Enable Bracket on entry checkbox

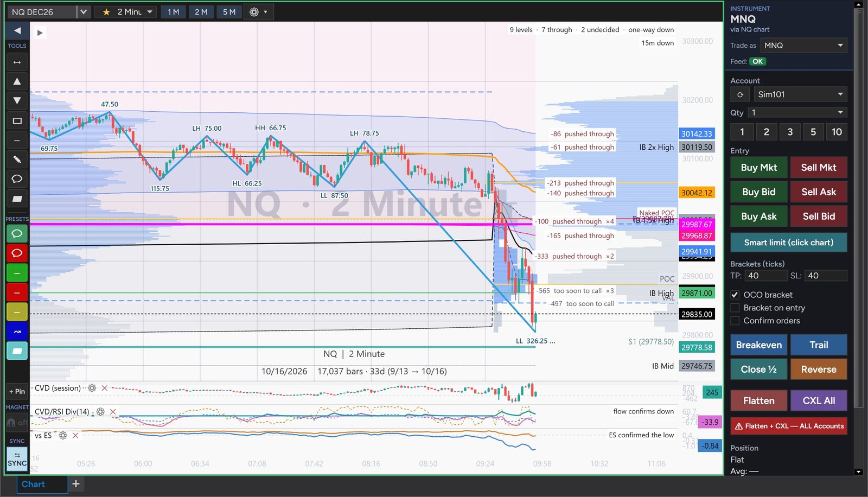click(x=735, y=308)
